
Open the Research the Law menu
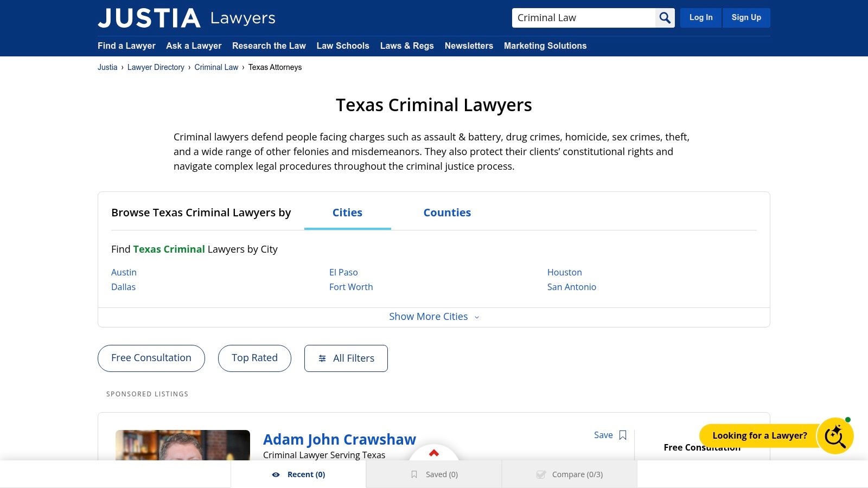[269, 46]
